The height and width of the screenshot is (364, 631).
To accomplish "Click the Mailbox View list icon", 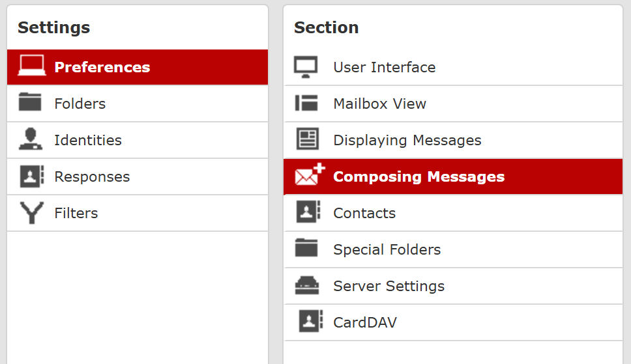I will (306, 103).
